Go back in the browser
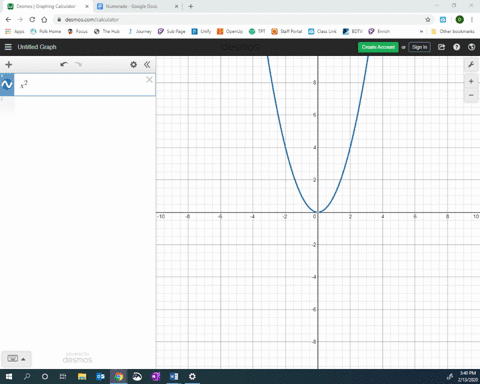This screenshot has width=480, height=384. tap(8, 20)
